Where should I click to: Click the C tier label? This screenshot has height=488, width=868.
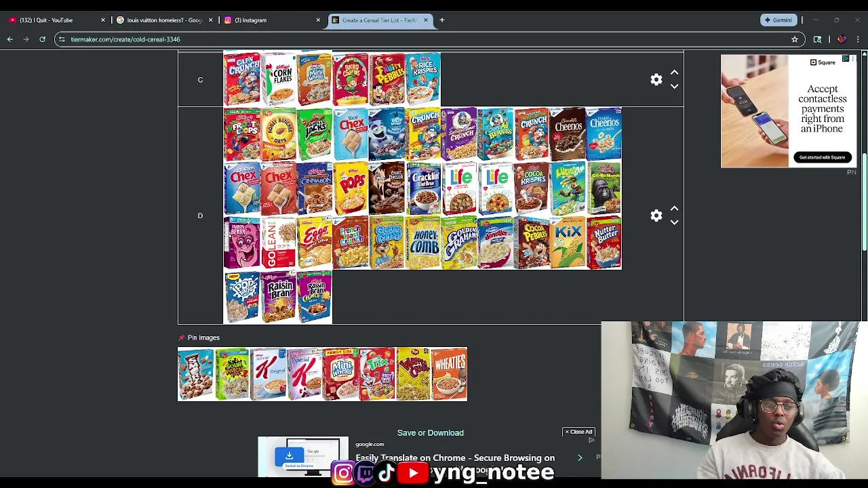point(200,80)
